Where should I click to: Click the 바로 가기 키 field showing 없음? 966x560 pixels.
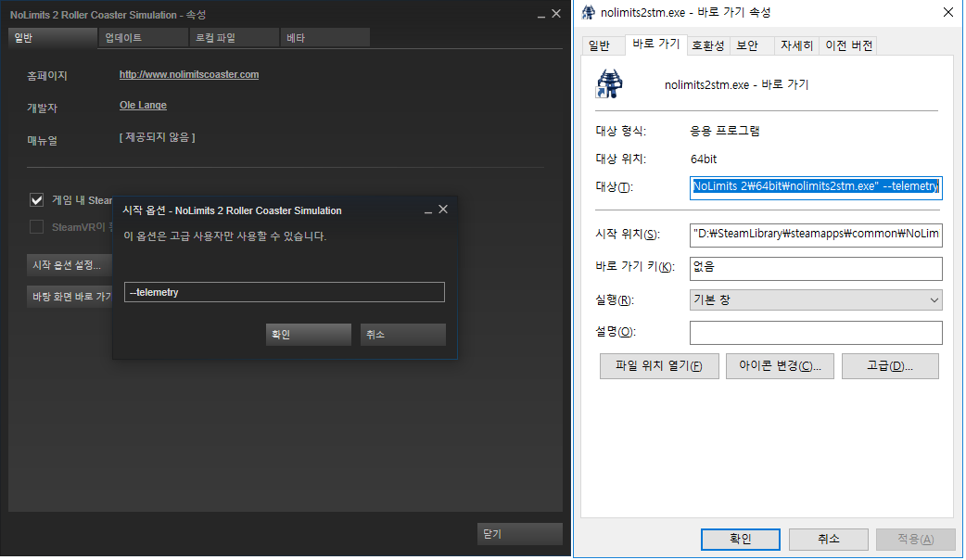coord(816,268)
